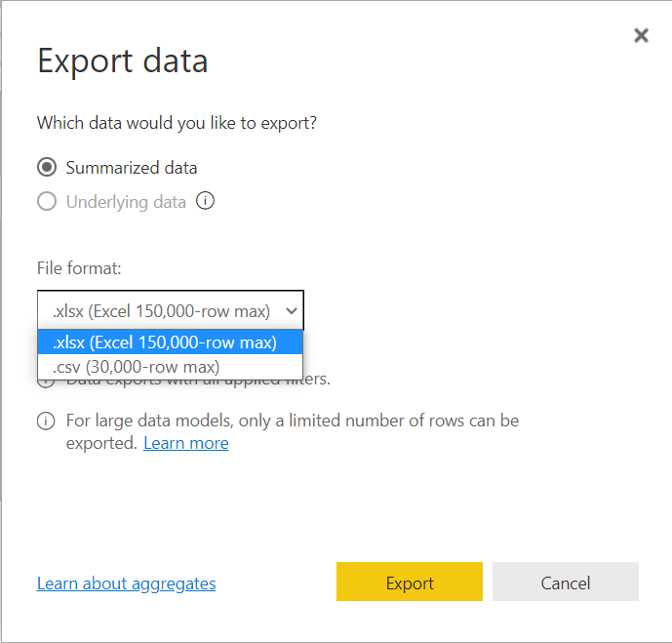Select the Summarized data radio button

(x=47, y=167)
